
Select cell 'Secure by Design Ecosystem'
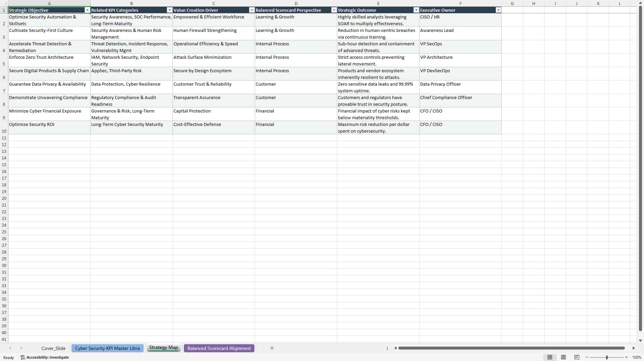click(214, 74)
